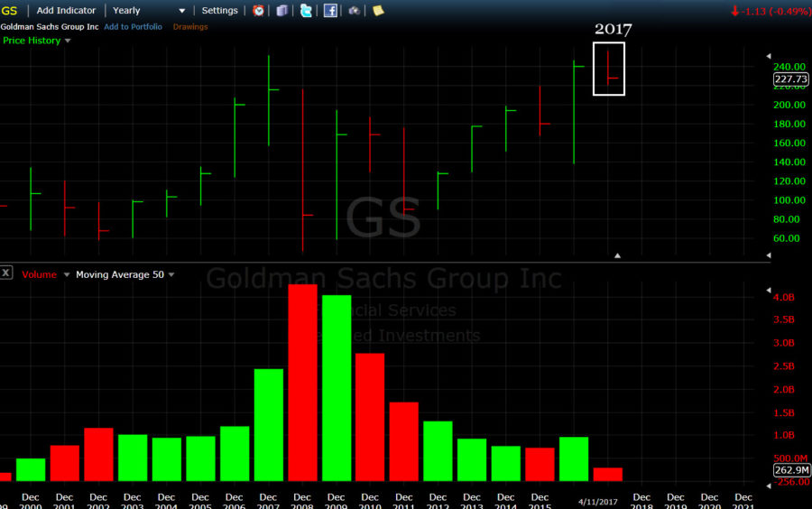Click the Dec 2012 date axis label
The width and height of the screenshot is (812, 509).
point(438,501)
